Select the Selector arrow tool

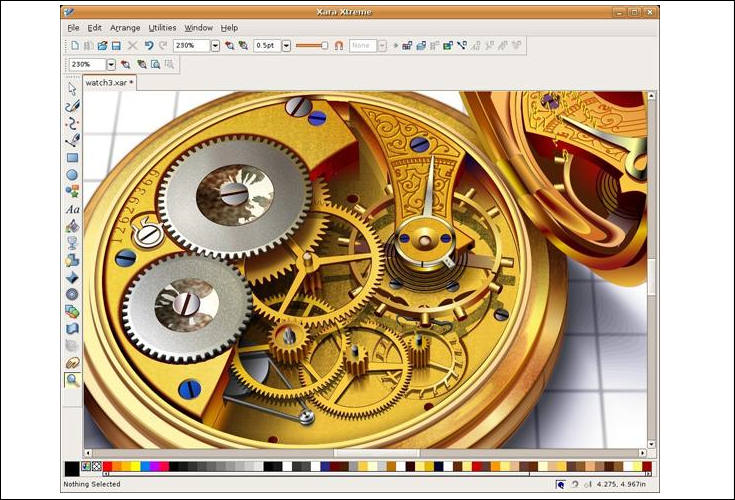coord(72,89)
